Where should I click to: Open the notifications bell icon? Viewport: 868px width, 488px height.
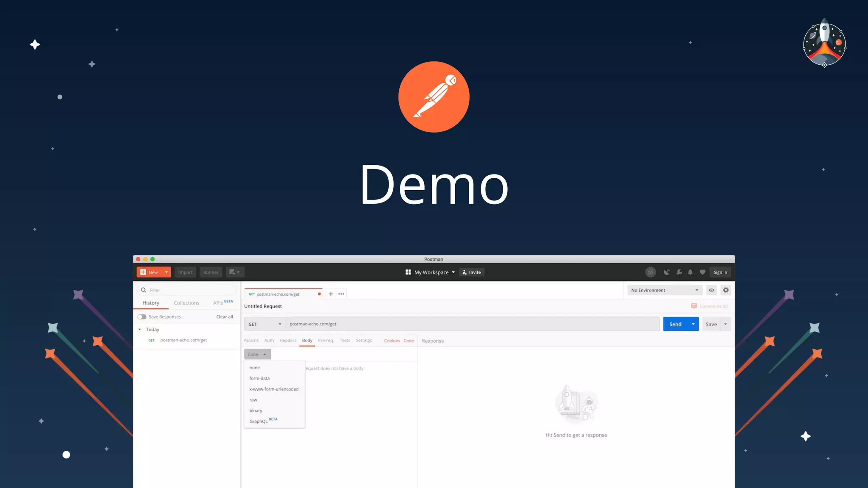690,272
